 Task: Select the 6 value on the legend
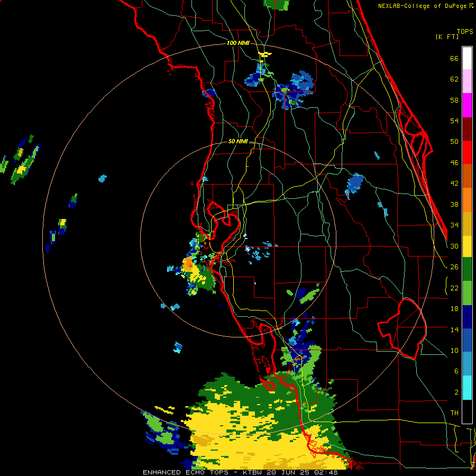click(x=456, y=371)
